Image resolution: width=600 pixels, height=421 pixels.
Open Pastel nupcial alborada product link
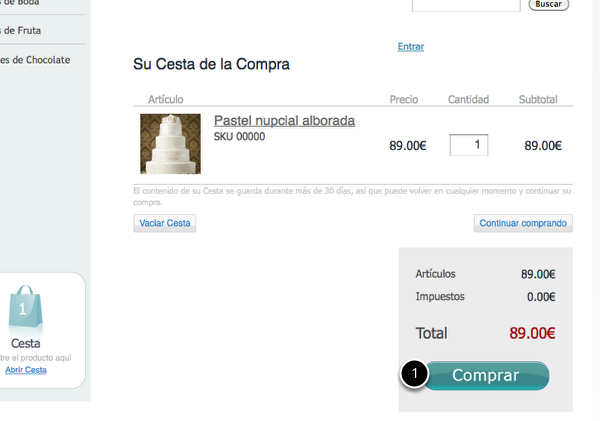tap(284, 121)
